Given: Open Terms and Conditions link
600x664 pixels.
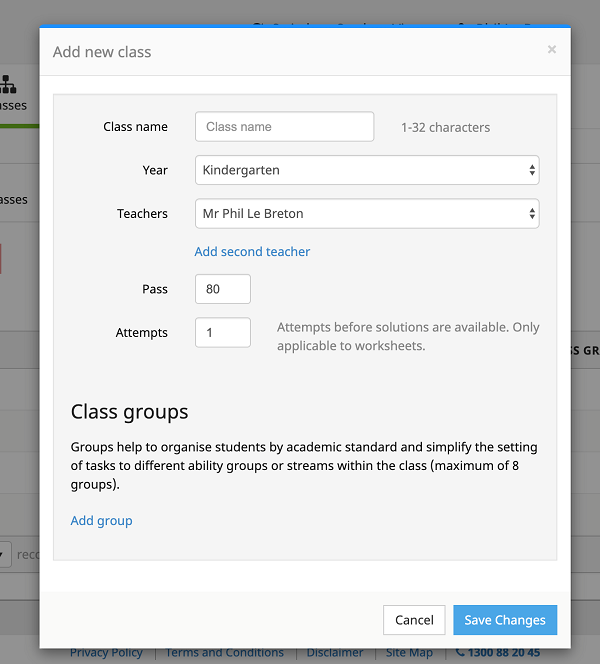Looking at the screenshot, I should [224, 653].
